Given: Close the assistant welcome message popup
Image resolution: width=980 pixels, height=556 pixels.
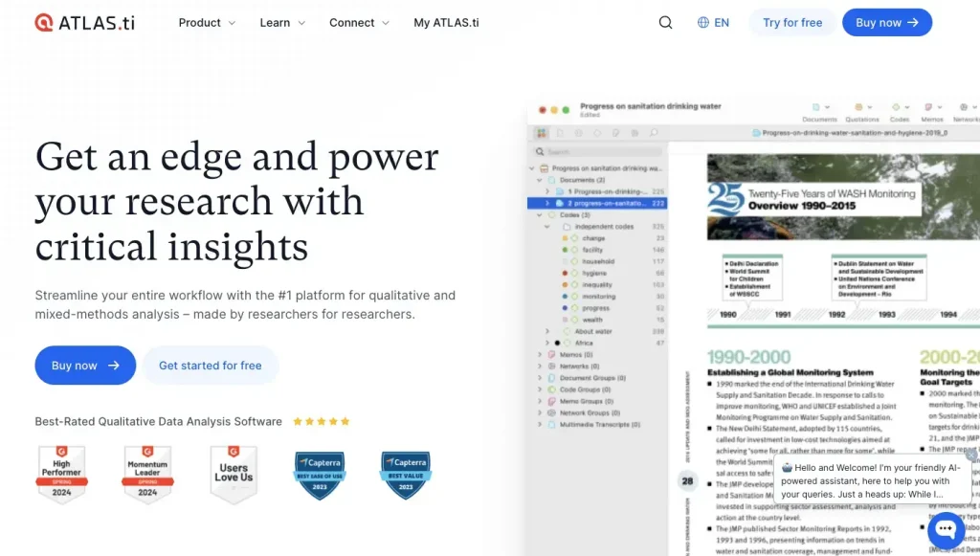Looking at the screenshot, I should [x=970, y=456].
